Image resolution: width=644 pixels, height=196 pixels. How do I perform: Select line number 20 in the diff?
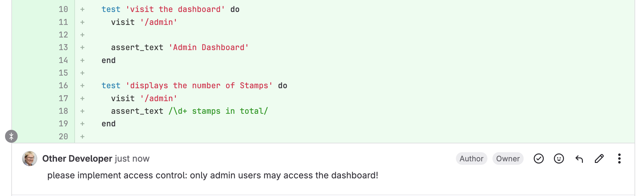tap(63, 136)
